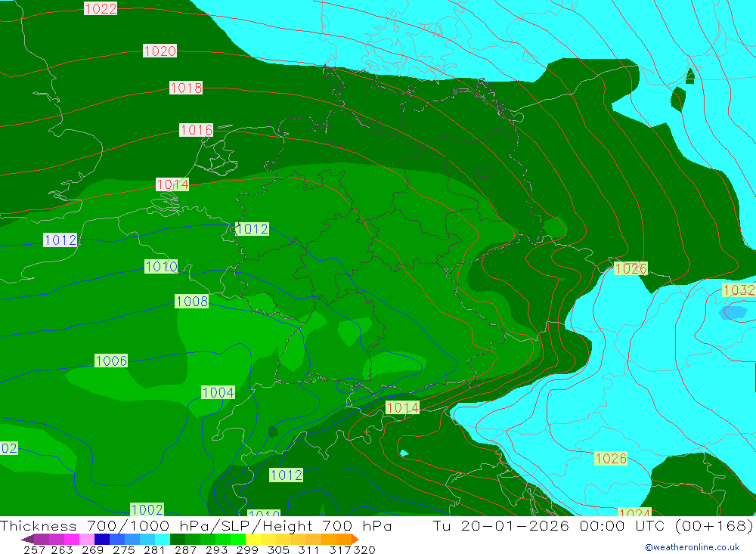This screenshot has width=756, height=554.
Task: Click the cyan legend swatch above 281
Action: [163, 539]
